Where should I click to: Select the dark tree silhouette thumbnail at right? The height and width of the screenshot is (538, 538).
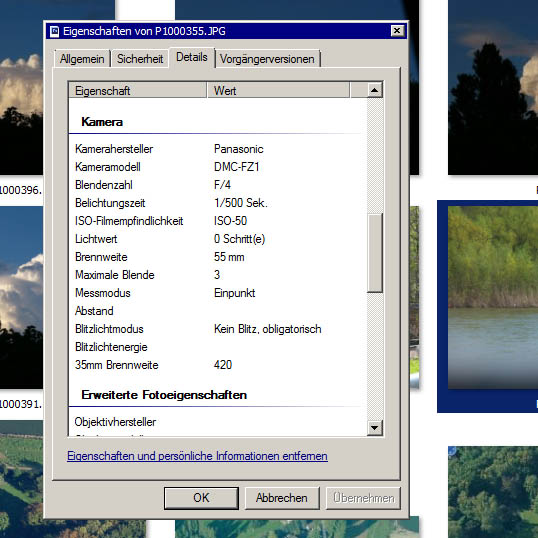(x=493, y=87)
